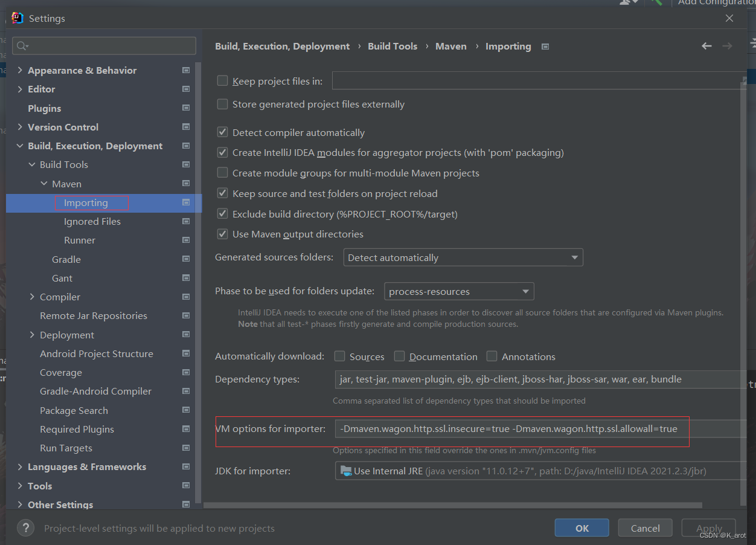The width and height of the screenshot is (756, 545).
Task: Click project-level icon beside Runner row
Action: (186, 240)
